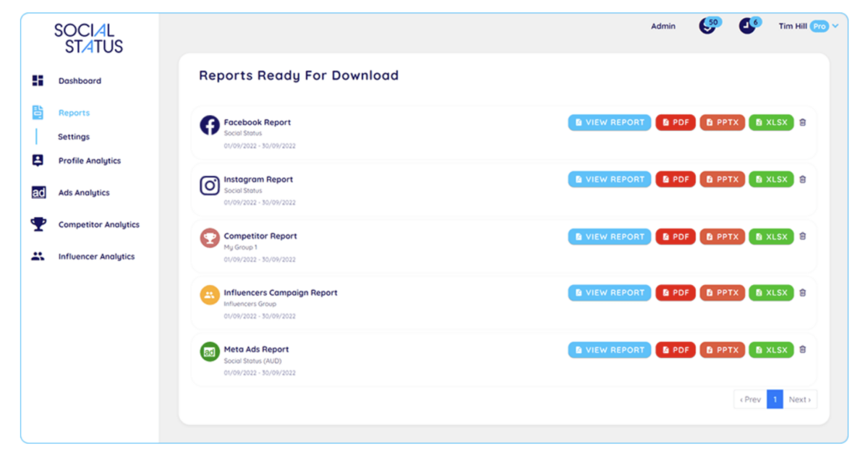Screen dimensions: 868x457
Task: Open the Dashboard grid icon
Action: (x=37, y=80)
